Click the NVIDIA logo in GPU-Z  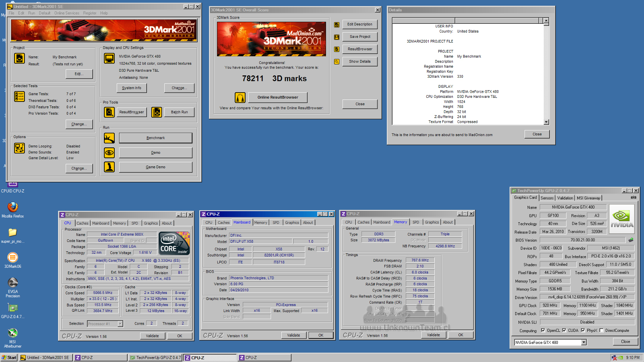tap(622, 219)
